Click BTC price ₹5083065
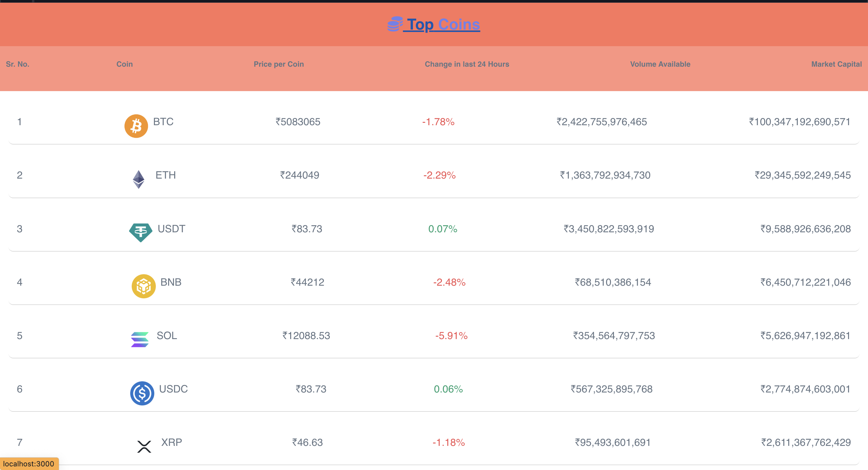Viewport: 868px width, 470px height. [298, 122]
